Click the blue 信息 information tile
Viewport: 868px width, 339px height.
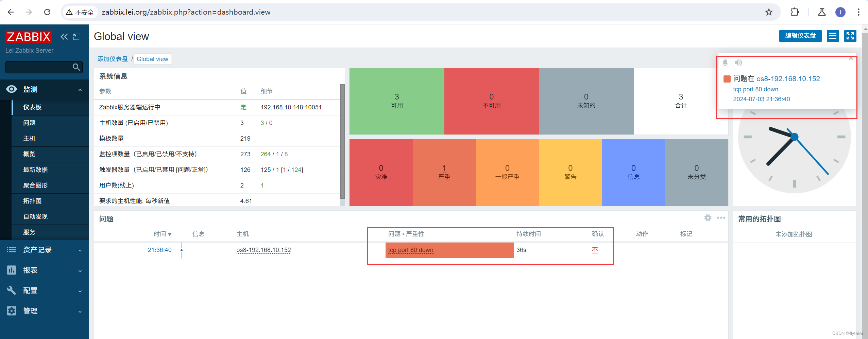[633, 173]
